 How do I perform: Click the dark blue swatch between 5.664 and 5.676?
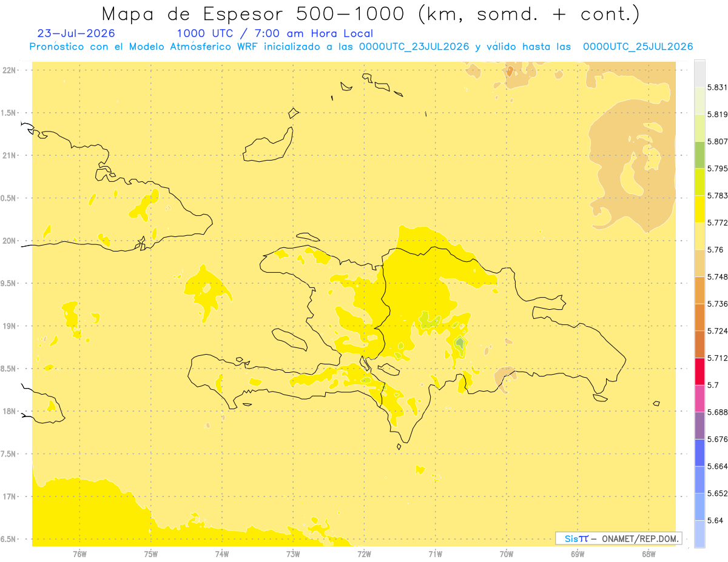(699, 452)
